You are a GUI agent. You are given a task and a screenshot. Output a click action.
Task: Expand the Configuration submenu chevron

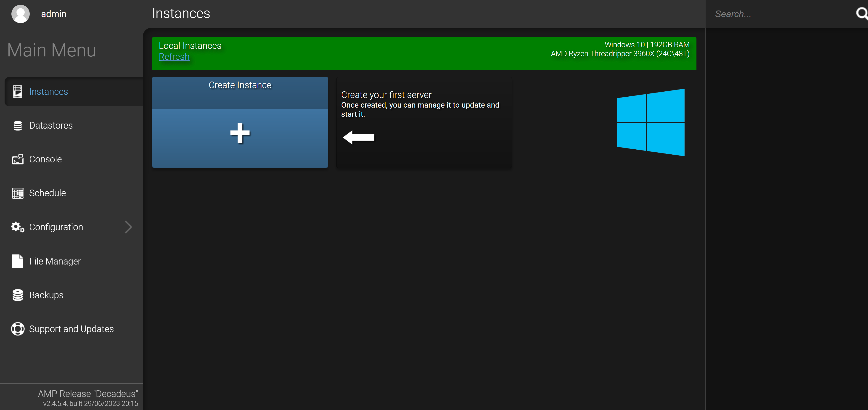point(128,227)
